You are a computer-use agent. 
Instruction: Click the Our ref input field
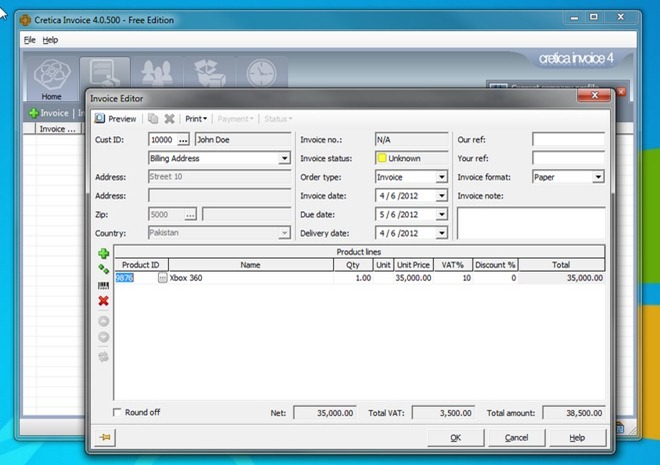[568, 140]
